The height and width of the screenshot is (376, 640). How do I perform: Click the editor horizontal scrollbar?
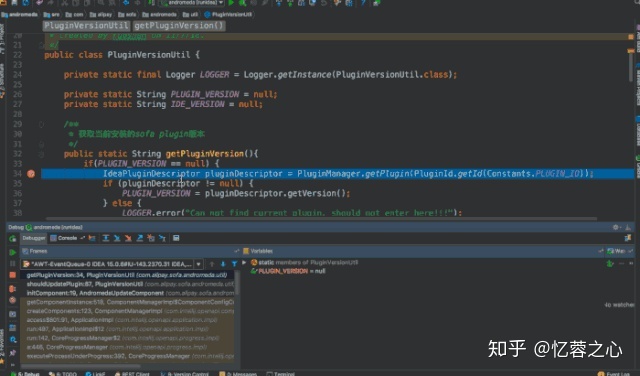(321, 219)
